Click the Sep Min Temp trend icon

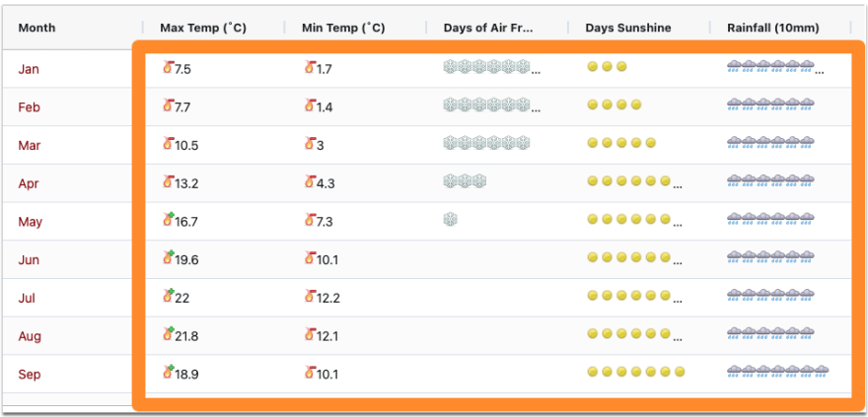(x=310, y=373)
